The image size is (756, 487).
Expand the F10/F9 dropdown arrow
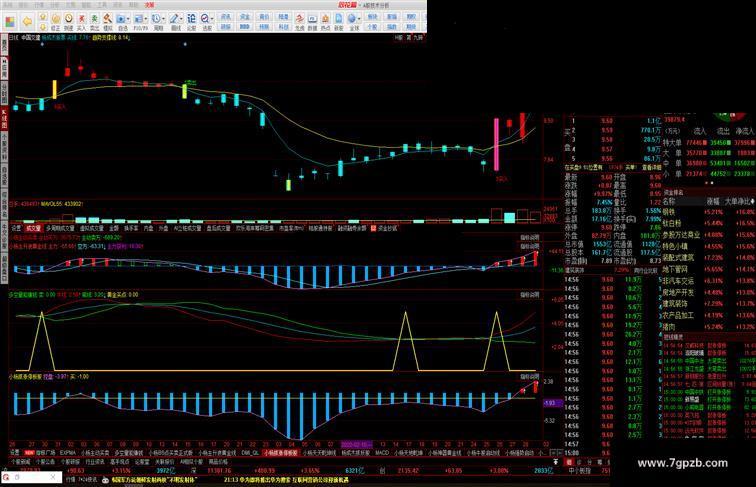pyautogui.click(x=147, y=19)
